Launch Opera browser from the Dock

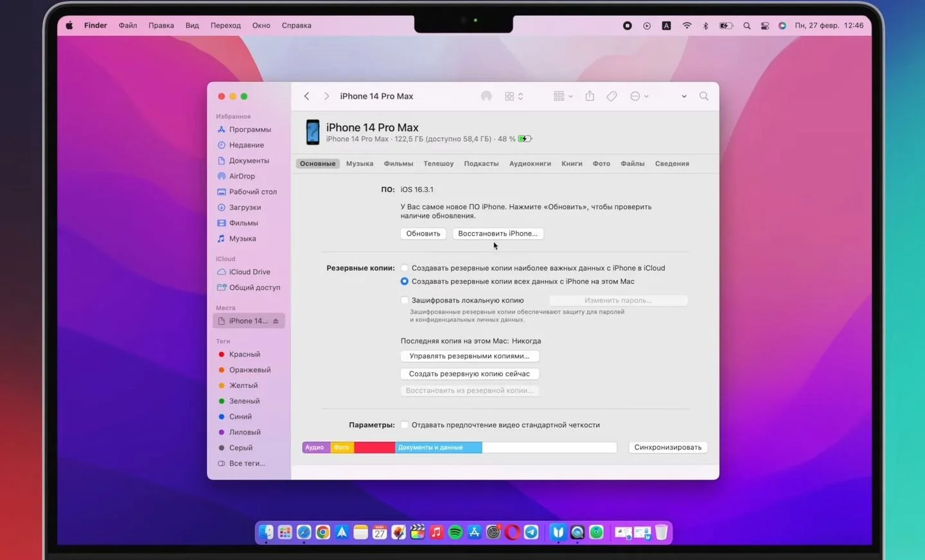click(x=513, y=532)
